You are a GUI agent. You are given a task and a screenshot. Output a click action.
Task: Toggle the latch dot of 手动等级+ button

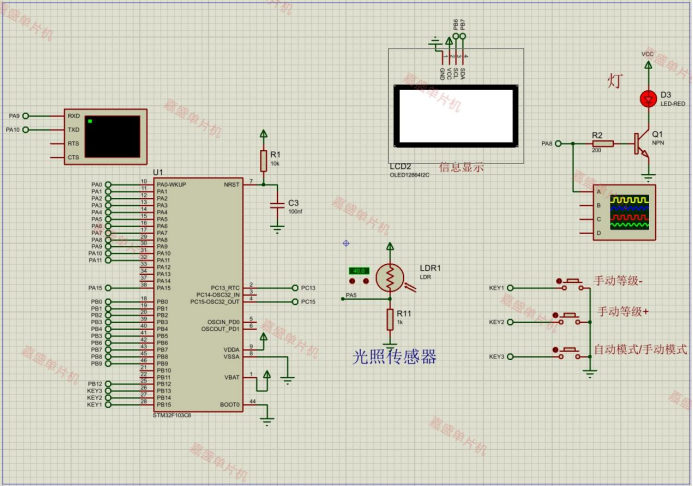[x=556, y=315]
